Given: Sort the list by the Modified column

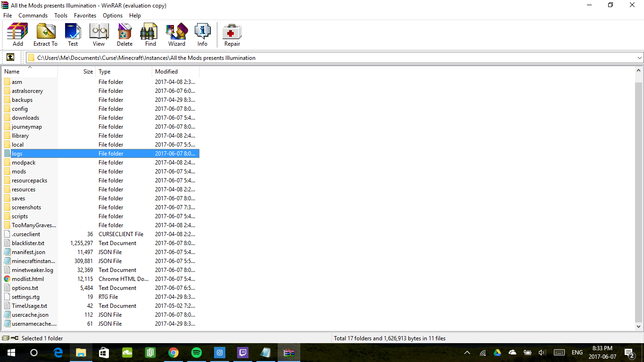Looking at the screenshot, I should pyautogui.click(x=176, y=72).
